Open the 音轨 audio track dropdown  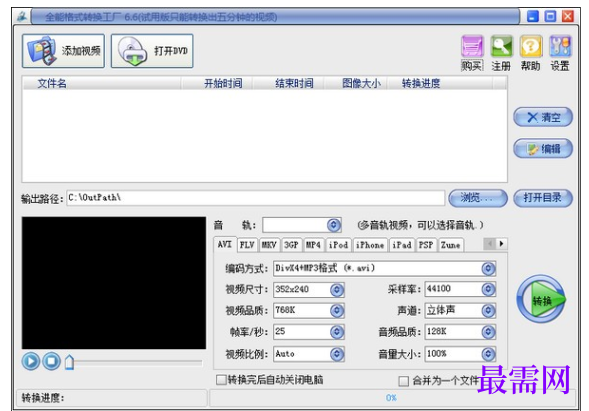334,225
